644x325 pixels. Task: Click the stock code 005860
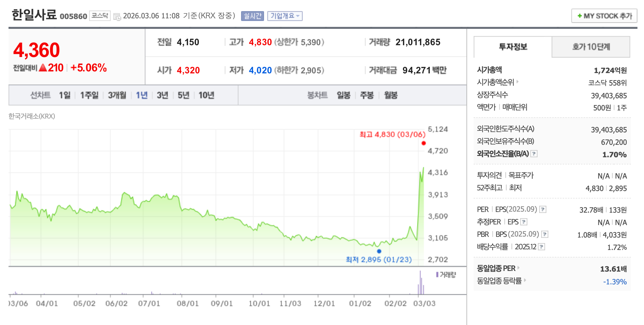73,16
